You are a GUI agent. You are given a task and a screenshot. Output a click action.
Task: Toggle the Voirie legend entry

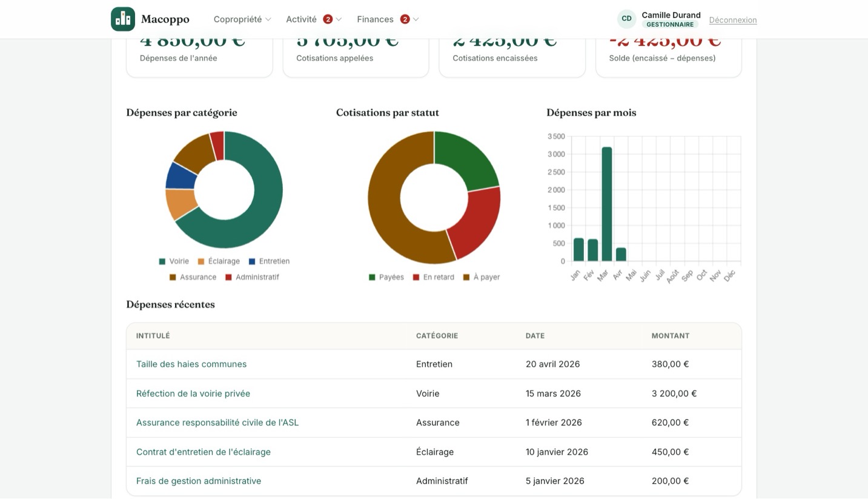click(174, 261)
